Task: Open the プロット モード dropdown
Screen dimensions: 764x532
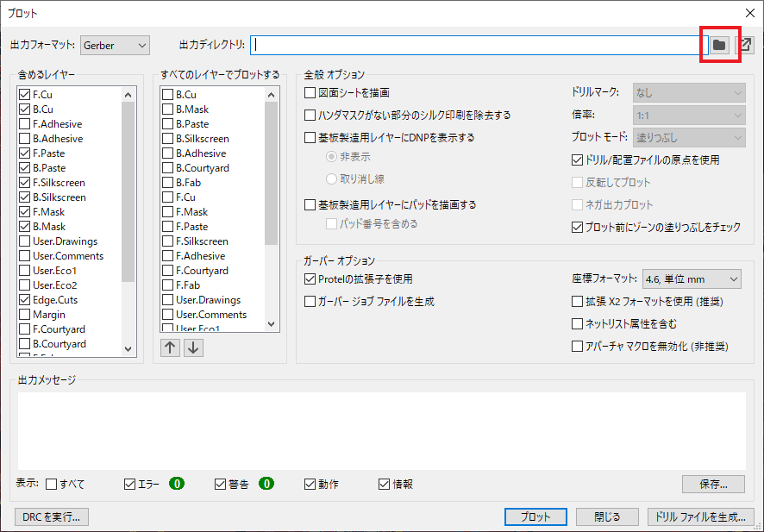Action: pyautogui.click(x=689, y=138)
